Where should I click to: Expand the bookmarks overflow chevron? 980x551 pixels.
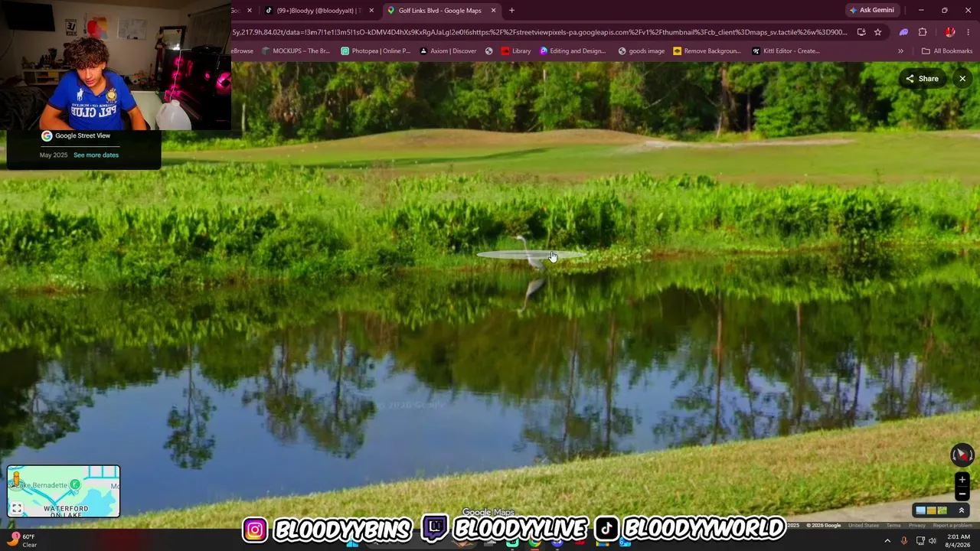(x=900, y=51)
